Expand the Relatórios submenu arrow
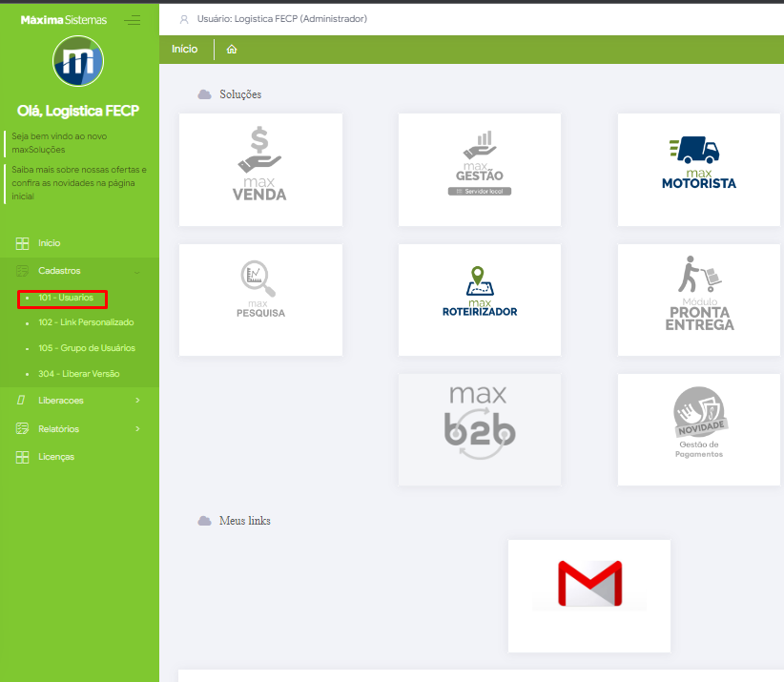 137,428
